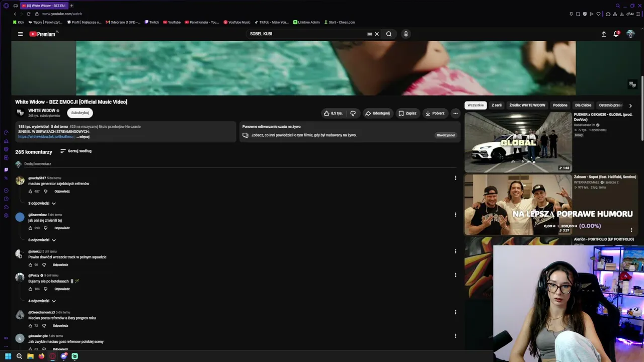Click the Udostępnij share button
The width and height of the screenshot is (644, 362).
point(377,113)
